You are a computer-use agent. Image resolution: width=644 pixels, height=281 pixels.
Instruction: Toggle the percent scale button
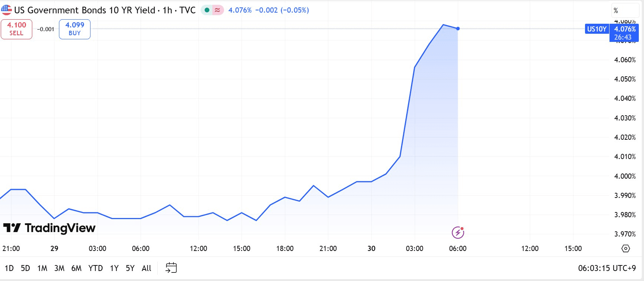pos(616,10)
